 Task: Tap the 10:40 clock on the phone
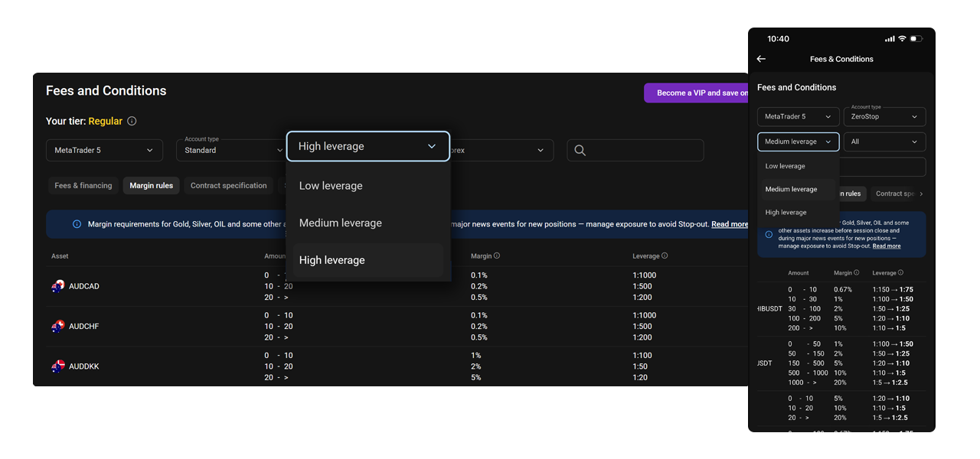click(x=778, y=39)
